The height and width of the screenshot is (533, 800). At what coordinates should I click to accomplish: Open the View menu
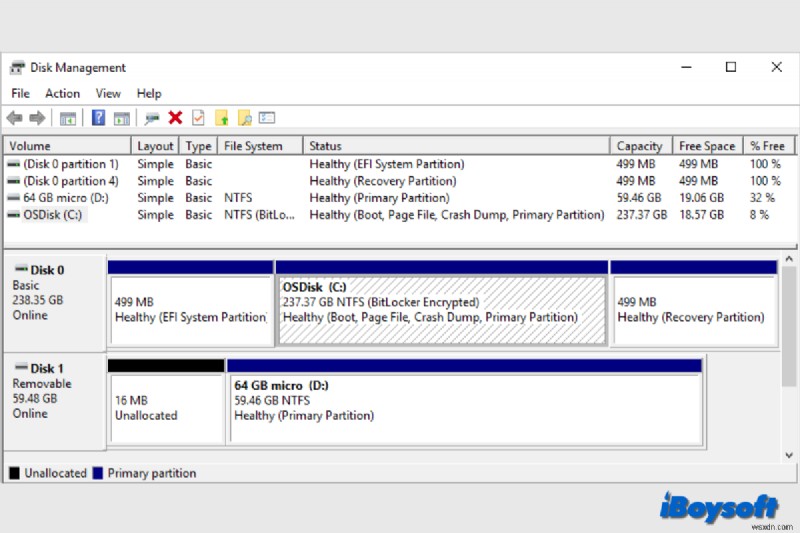click(108, 93)
